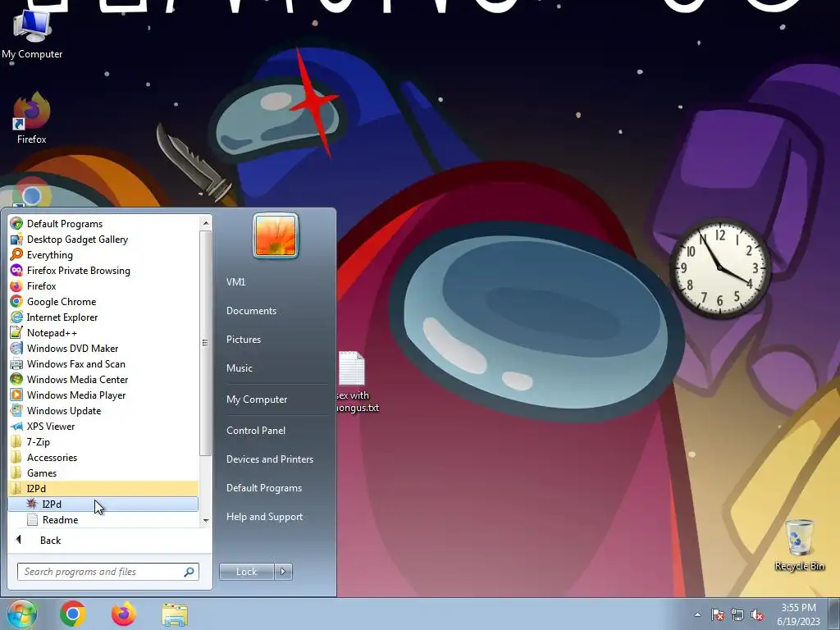
Task: Launch Notepad++
Action: 103,333
